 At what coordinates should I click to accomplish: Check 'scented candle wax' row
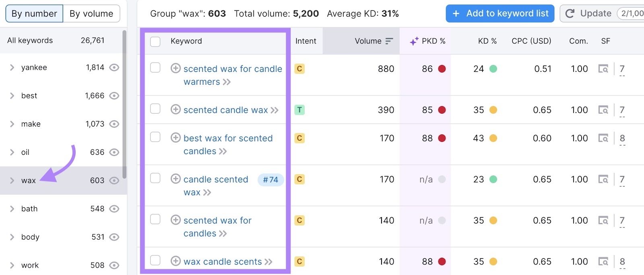(x=155, y=108)
